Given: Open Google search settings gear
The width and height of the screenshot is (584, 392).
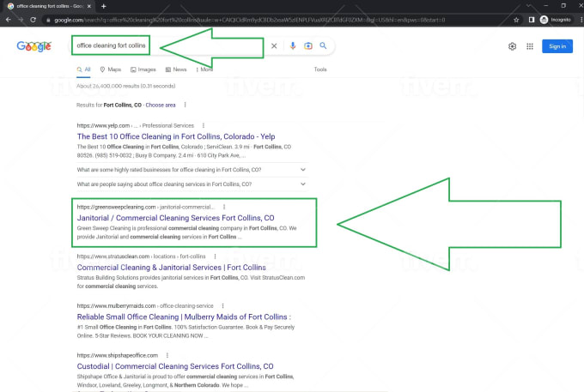Looking at the screenshot, I should 512,46.
